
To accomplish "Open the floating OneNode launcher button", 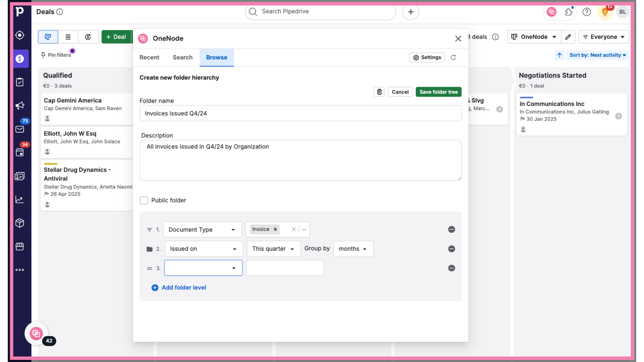I will coord(36,334).
